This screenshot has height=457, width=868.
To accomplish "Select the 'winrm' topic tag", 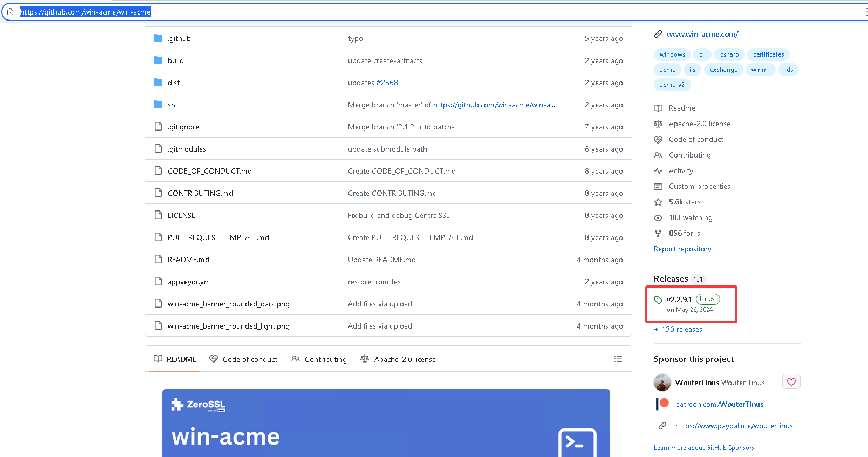I will [x=761, y=70].
